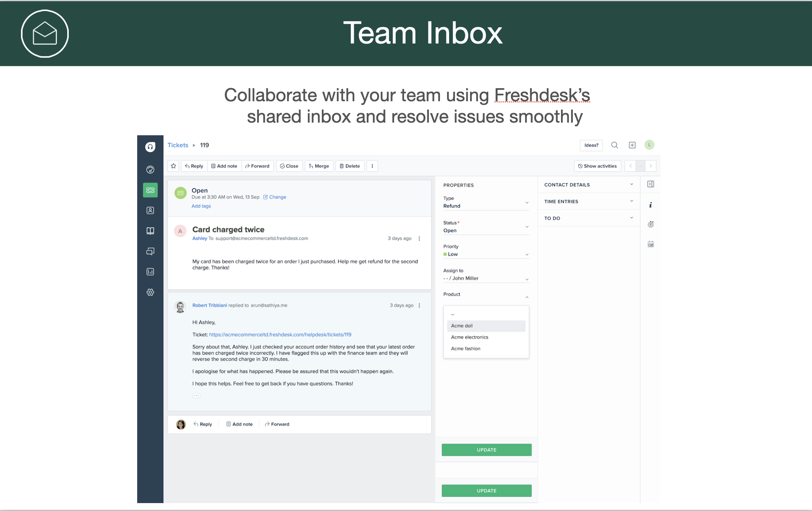Click Forward in top toolbar
The height and width of the screenshot is (511, 812).
click(x=257, y=166)
